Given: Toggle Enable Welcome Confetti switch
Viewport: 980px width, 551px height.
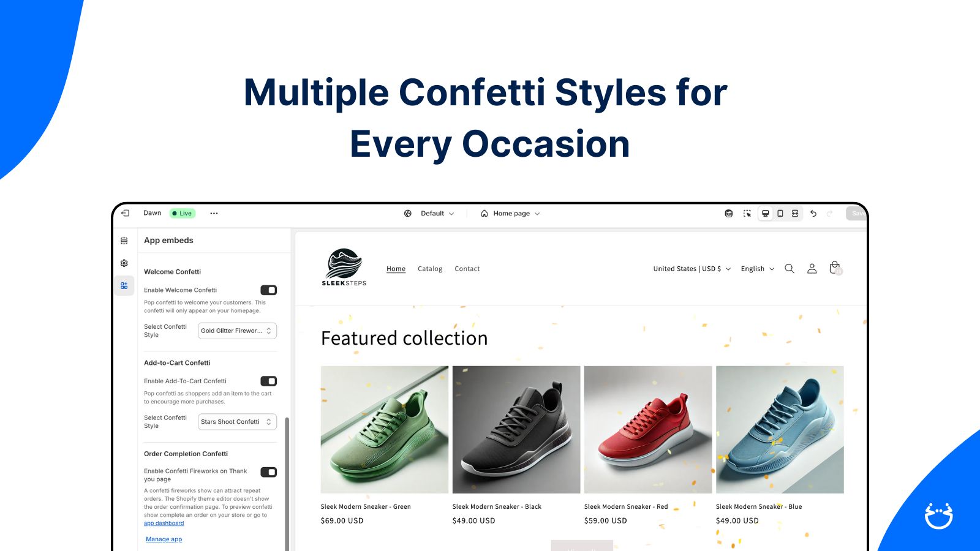Looking at the screenshot, I should tap(269, 290).
